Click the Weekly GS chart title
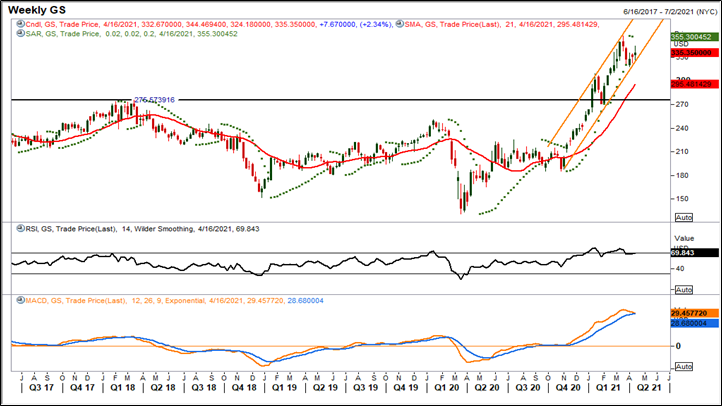Screen dimensions: 722x406 coord(37,10)
